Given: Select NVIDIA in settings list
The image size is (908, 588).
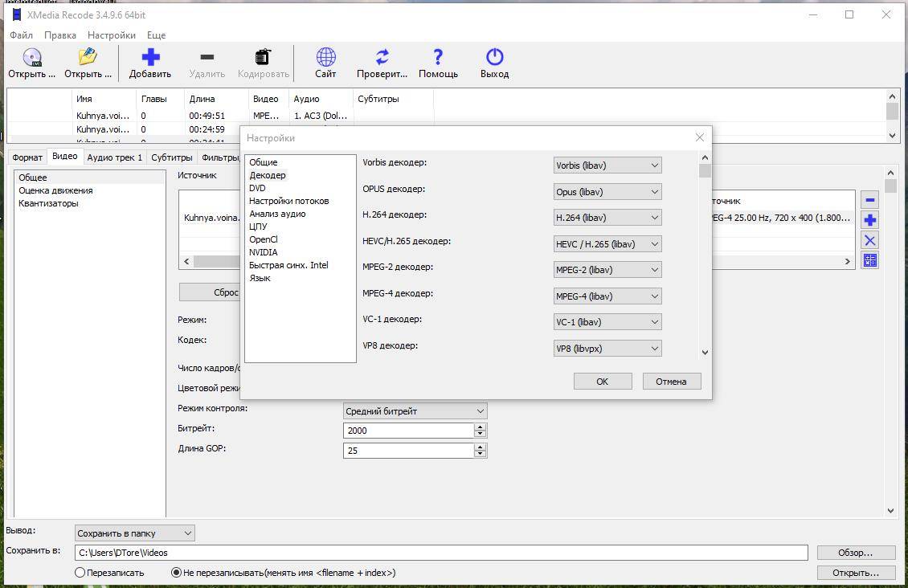Looking at the screenshot, I should pos(264,252).
